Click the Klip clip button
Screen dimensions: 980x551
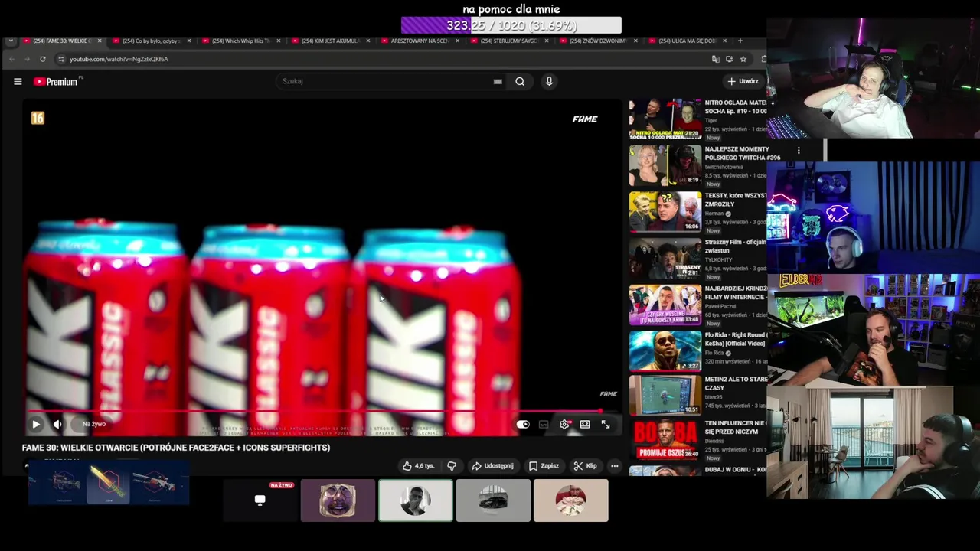point(586,465)
